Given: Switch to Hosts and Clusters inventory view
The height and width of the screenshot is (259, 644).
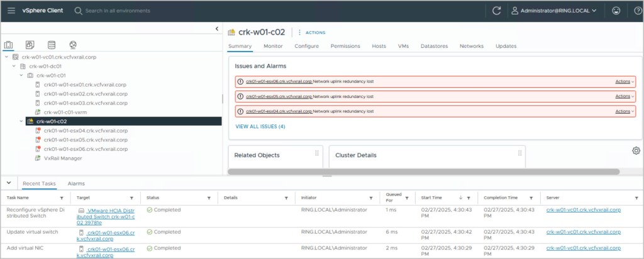Looking at the screenshot, I should (x=9, y=45).
